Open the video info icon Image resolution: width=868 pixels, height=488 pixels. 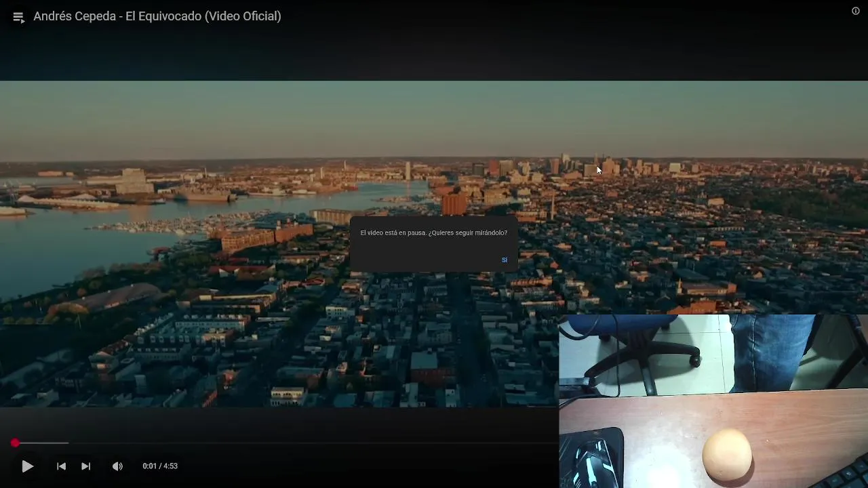855,11
